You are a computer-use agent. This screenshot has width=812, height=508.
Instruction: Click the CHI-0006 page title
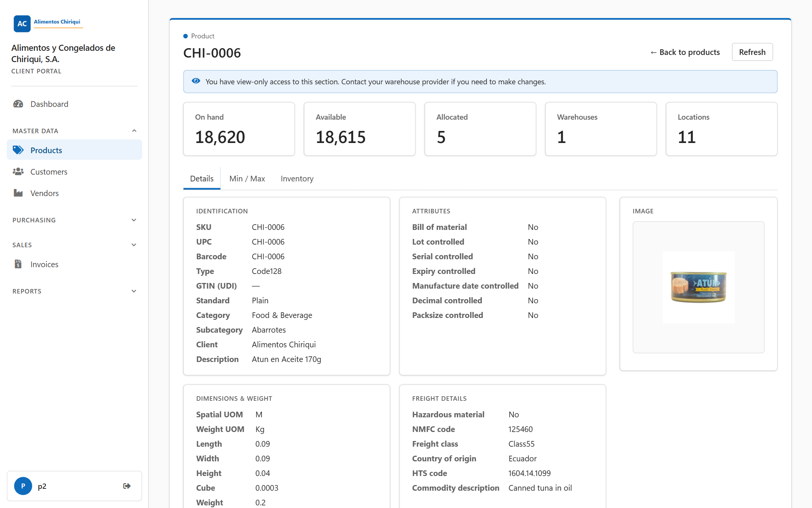(x=212, y=53)
